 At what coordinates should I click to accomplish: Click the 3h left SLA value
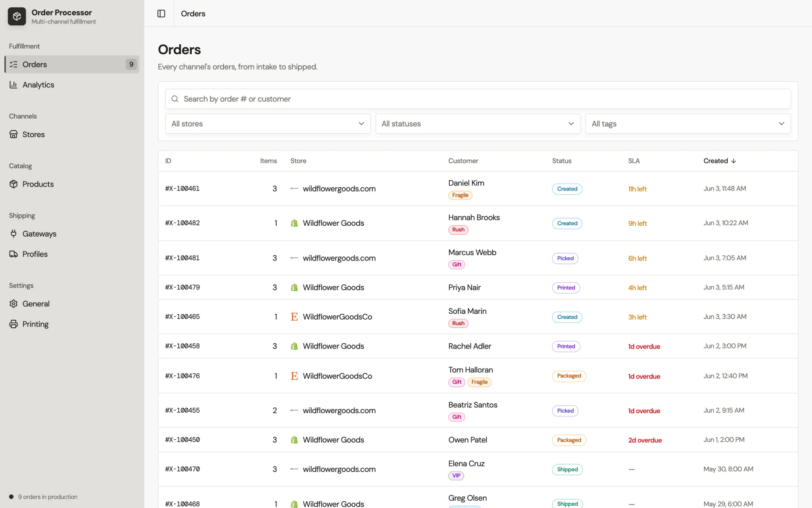[637, 317]
